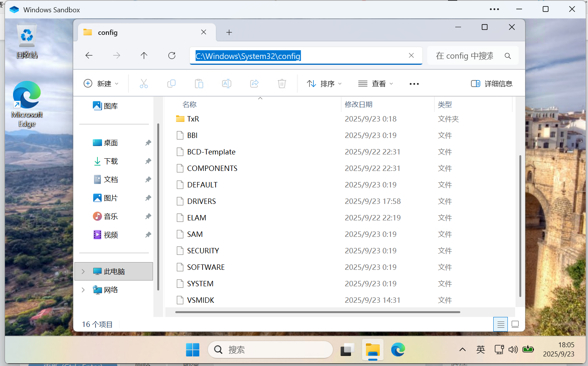Go up one folder level
The image size is (588, 366).
pos(144,56)
